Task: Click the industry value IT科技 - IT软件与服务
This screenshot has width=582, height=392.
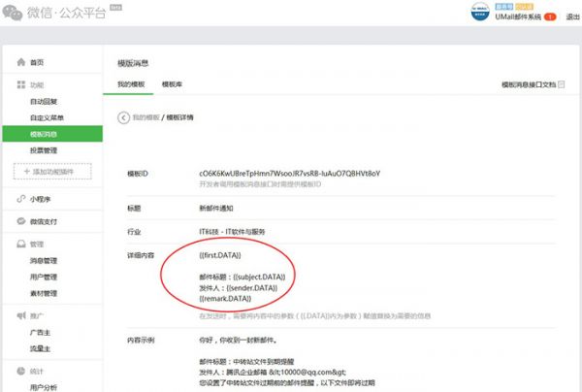Action: tap(232, 232)
